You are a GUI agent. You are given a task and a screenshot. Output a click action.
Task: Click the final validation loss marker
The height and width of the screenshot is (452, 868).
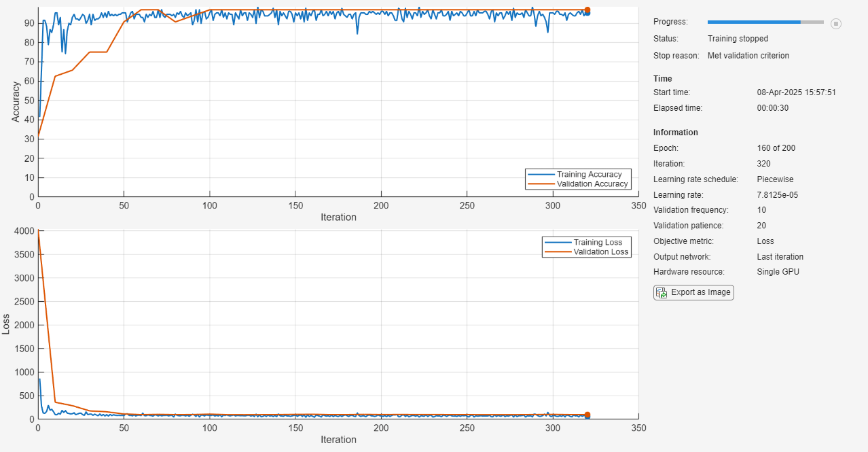[587, 414]
